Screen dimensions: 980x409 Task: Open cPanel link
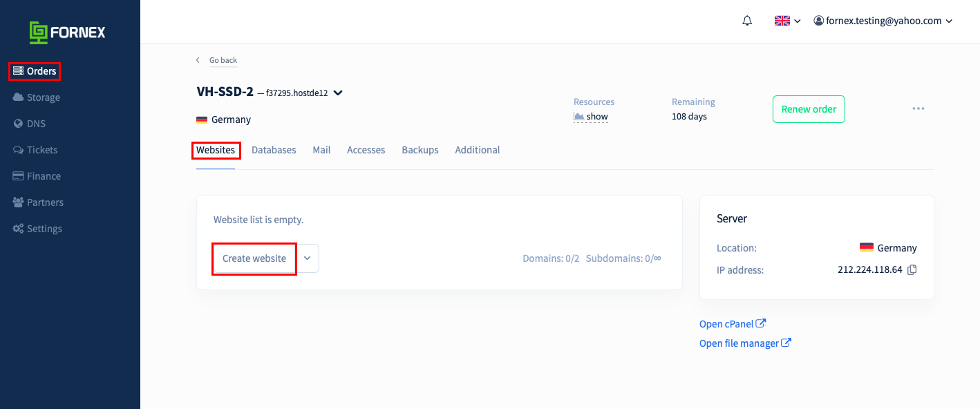click(733, 323)
